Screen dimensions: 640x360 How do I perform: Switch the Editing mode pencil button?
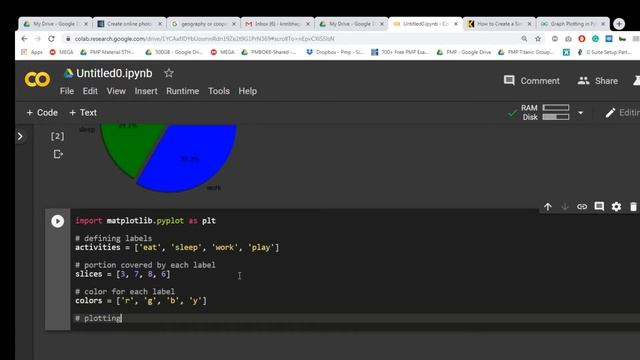point(622,113)
